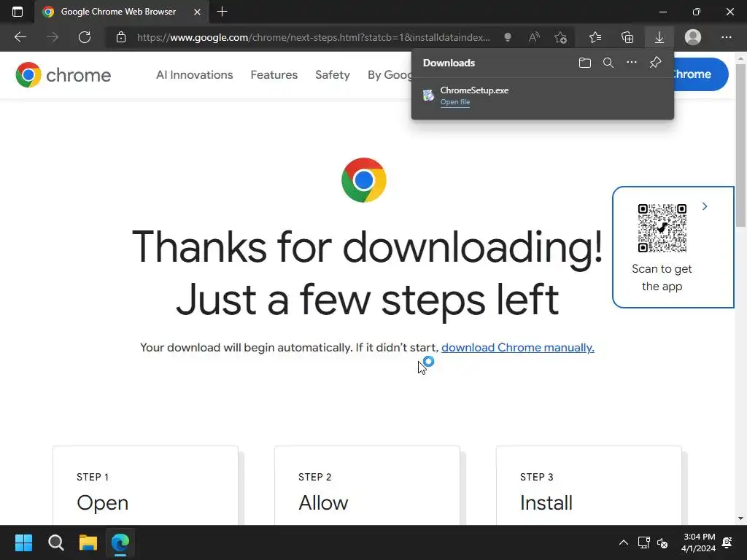747x560 pixels.
Task: Pin the Downloads panel
Action: [655, 63]
